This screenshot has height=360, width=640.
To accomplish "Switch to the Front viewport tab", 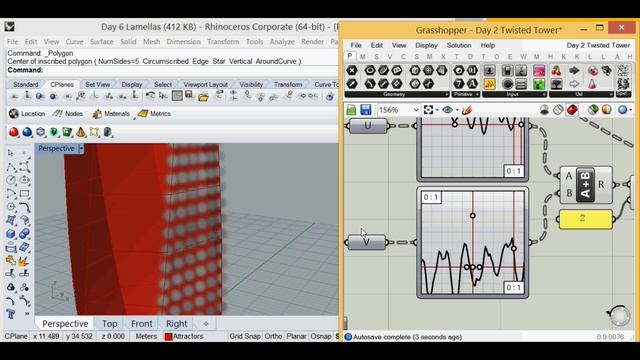I will click(x=142, y=324).
